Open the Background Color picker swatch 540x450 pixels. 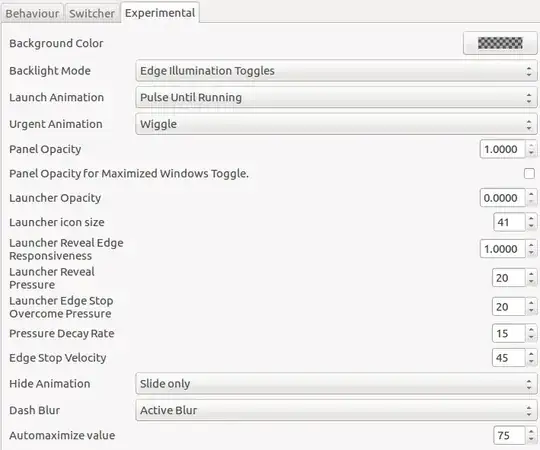[x=500, y=43]
